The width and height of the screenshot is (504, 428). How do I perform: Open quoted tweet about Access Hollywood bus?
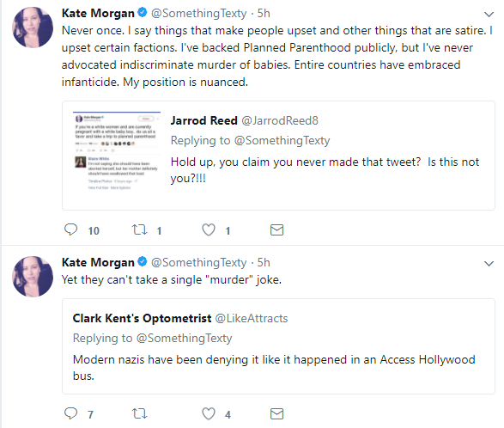coord(278,346)
